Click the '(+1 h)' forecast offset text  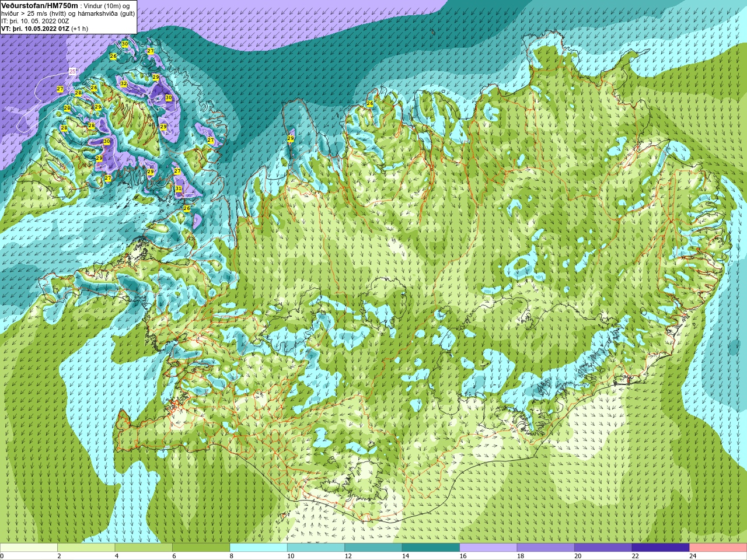(80, 29)
